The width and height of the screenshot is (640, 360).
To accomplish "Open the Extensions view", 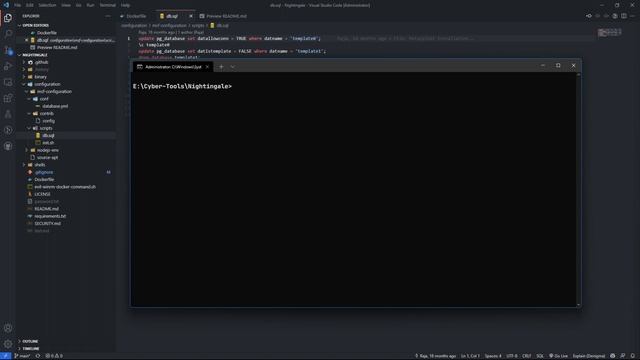I will (x=8, y=98).
